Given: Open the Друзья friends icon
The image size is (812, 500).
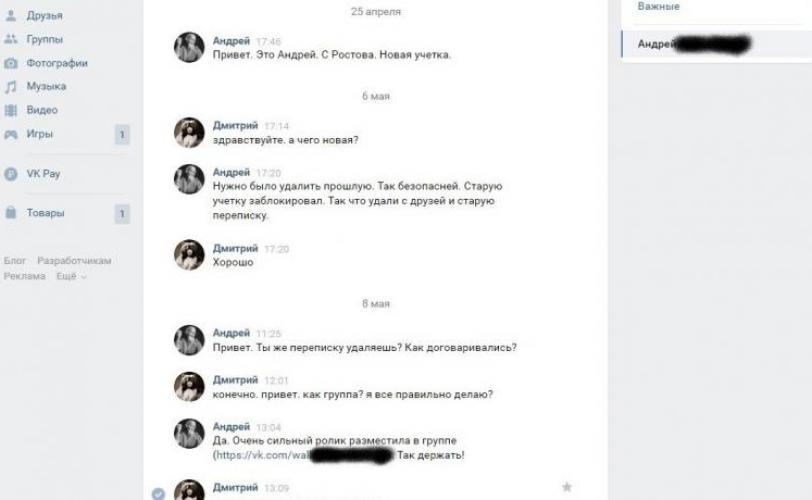Looking at the screenshot, I should (x=10, y=16).
